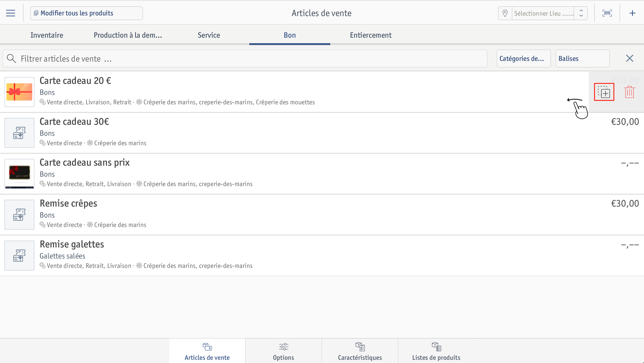Duplicate the Carte cadeau 20 € item
The height and width of the screenshot is (363, 644).
(x=604, y=92)
